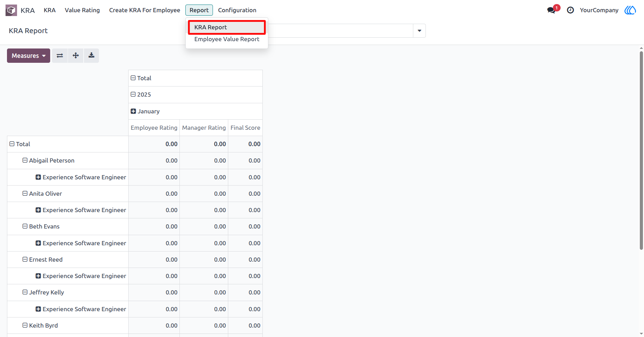Click the expand all icon
The width and height of the screenshot is (644, 337).
pos(76,56)
